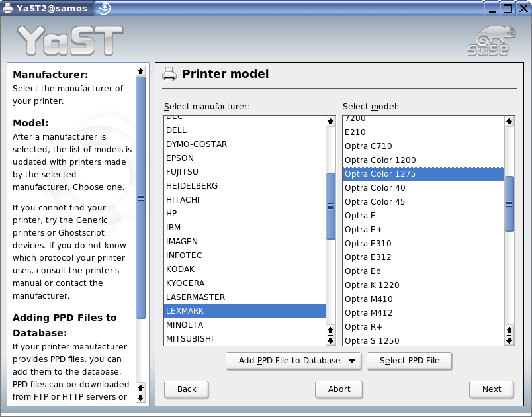Pick FUJITSU in manufacturer list
The height and width of the screenshot is (417, 532).
coord(245,172)
